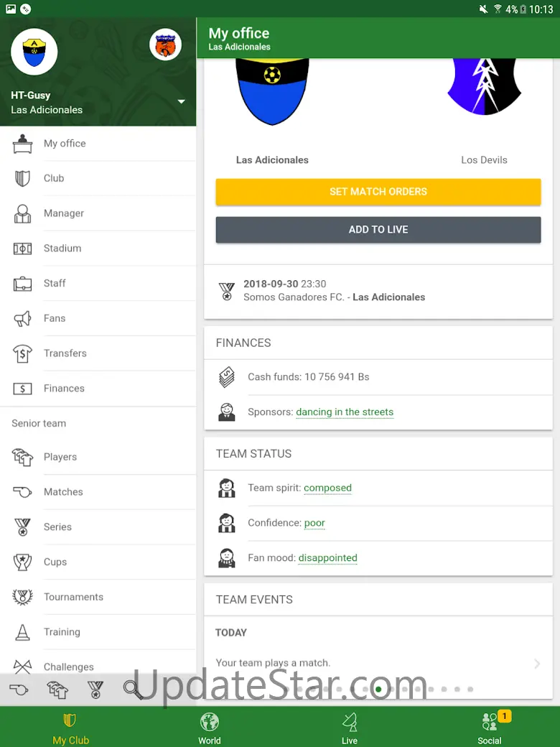Tap the whistle shortcut in bottom toolbar
560x747 pixels.
click(x=19, y=690)
